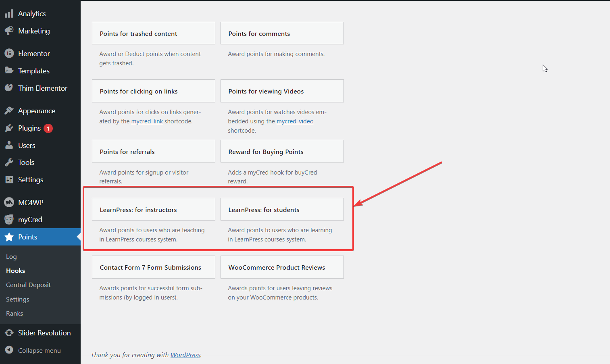Screen dimensions: 610x364
Task: Click 'Adds a myCred hook for buyCred' text
Action: click(273, 173)
